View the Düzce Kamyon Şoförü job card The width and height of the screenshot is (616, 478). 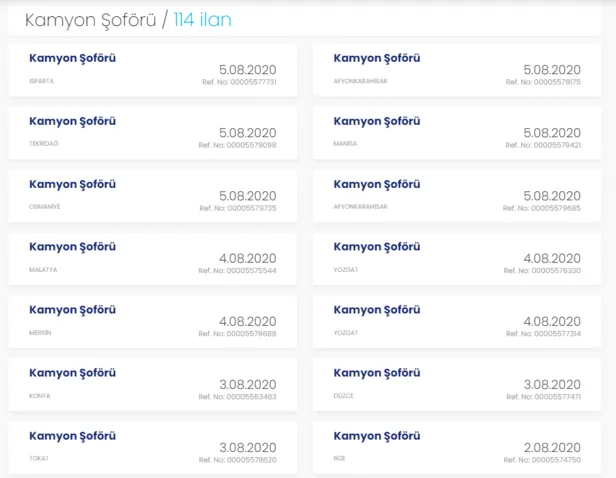(377, 373)
